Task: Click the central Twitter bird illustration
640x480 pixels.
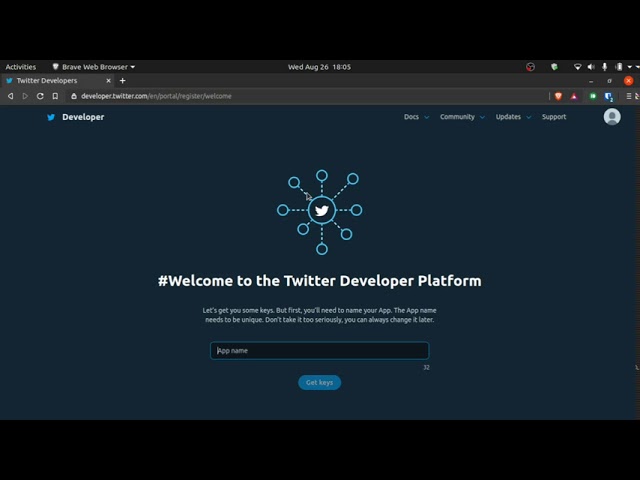Action: (x=322, y=210)
